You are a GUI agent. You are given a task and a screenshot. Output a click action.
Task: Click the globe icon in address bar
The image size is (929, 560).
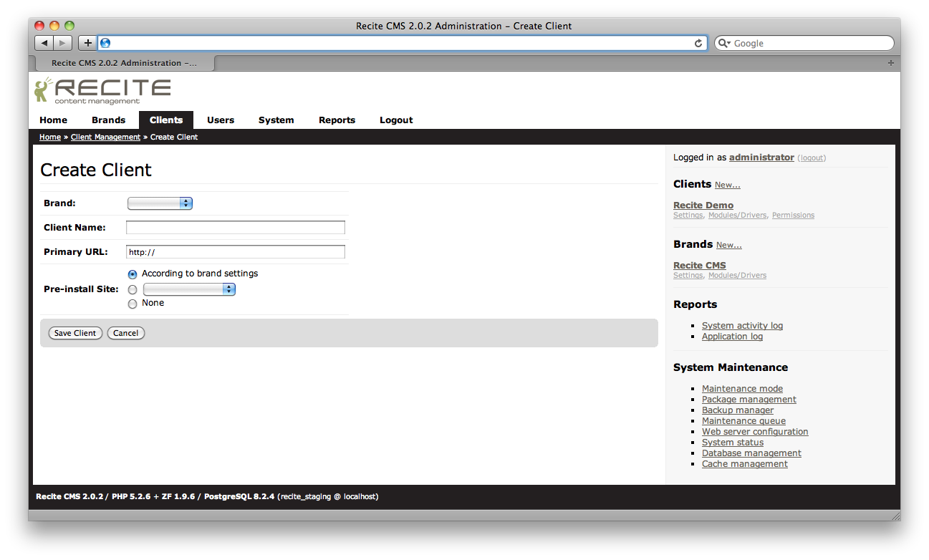coord(106,43)
